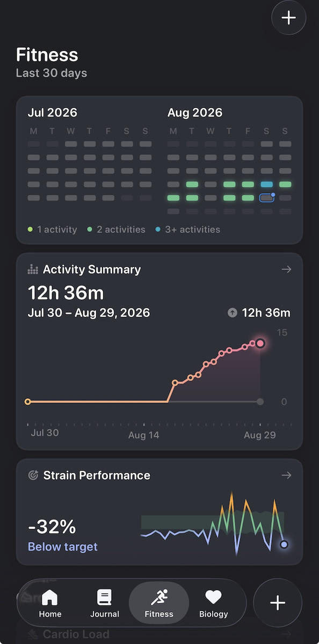
Task: Open the Journal tab
Action: coord(104,603)
